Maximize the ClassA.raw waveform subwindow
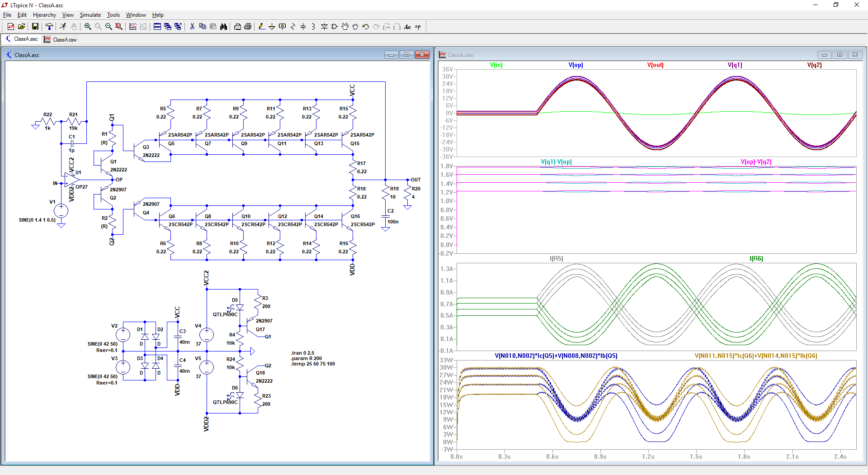This screenshot has width=868, height=475. click(840, 55)
